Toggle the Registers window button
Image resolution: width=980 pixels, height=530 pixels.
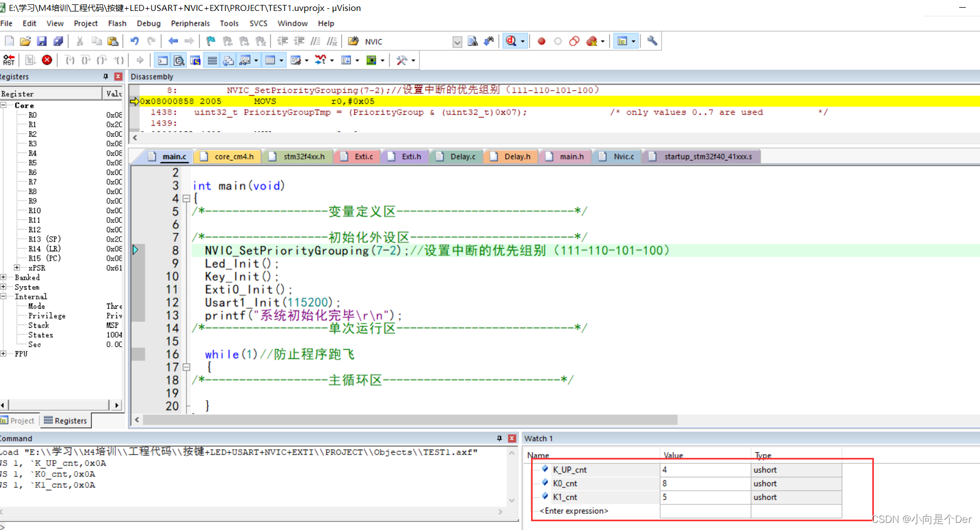[x=212, y=60]
